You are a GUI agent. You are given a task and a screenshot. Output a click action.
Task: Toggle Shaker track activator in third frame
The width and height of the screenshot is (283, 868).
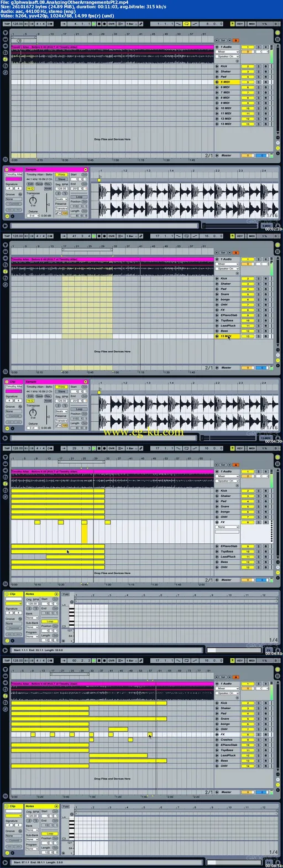point(248,496)
